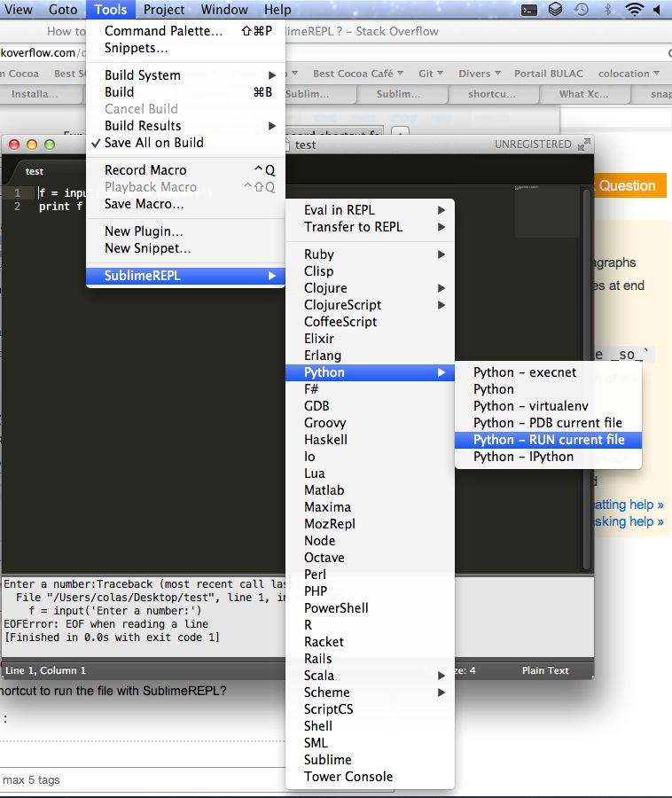Open the volume speaker menu bar icon
Screen dimensions: 672x798
coord(657,9)
